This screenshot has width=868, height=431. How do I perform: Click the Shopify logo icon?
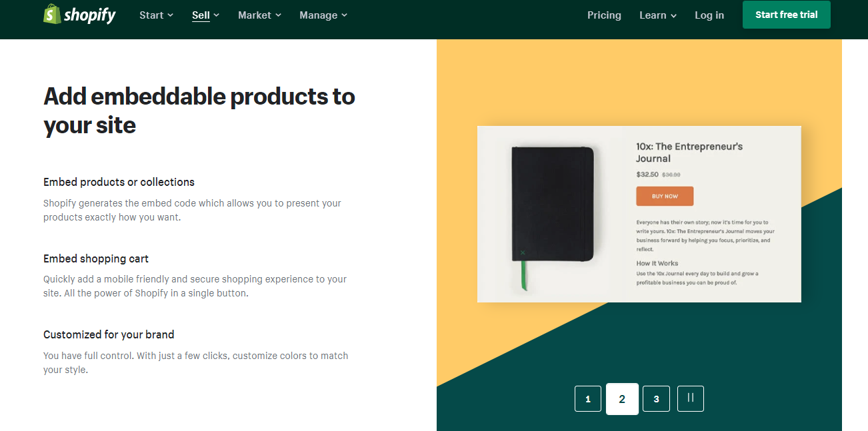(x=52, y=14)
